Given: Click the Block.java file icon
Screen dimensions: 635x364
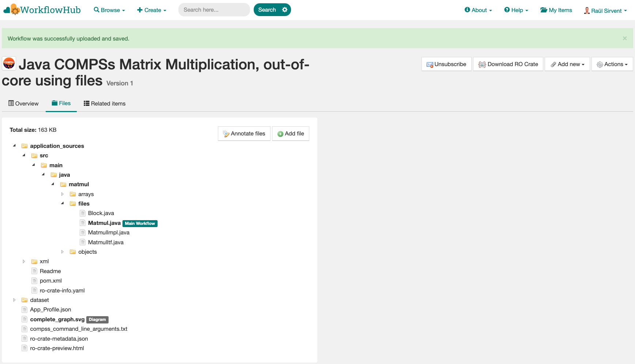Looking at the screenshot, I should point(83,213).
